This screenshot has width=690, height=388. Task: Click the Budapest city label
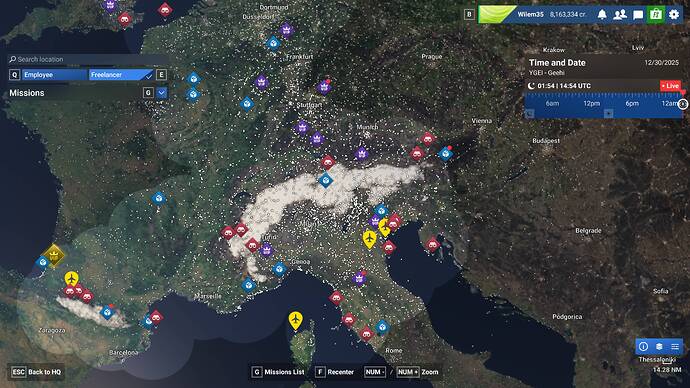pos(546,141)
